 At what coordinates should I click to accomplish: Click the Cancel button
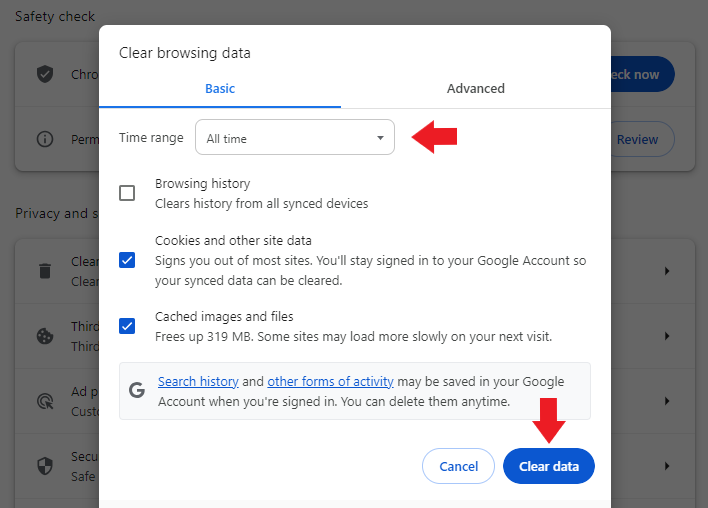click(458, 466)
